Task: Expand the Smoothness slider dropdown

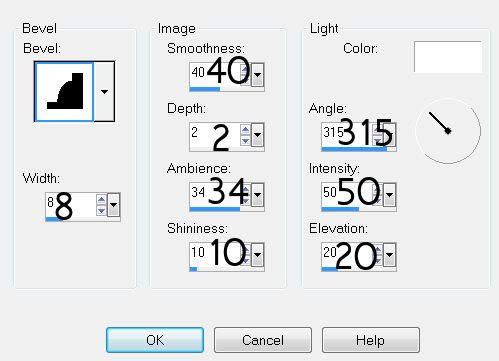Action: tap(257, 75)
